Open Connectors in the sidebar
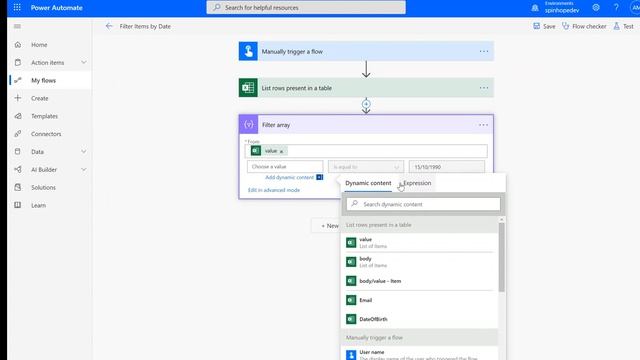 46,134
